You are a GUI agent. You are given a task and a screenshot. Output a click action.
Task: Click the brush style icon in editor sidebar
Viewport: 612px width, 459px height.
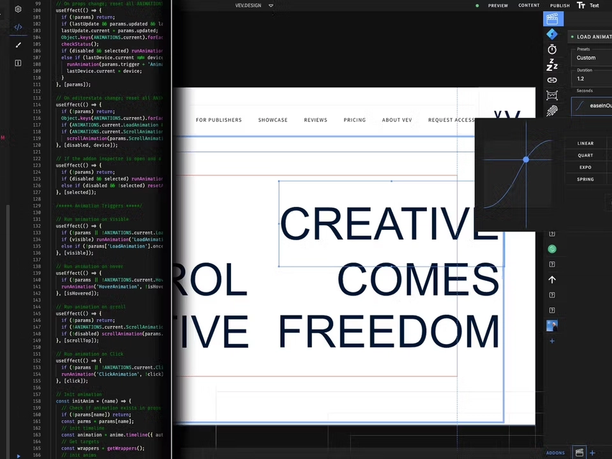[18, 45]
